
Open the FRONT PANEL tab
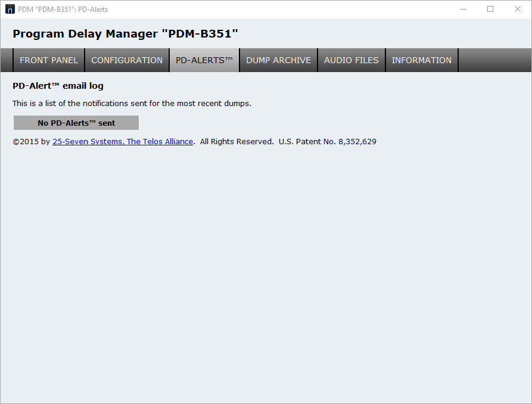click(49, 60)
